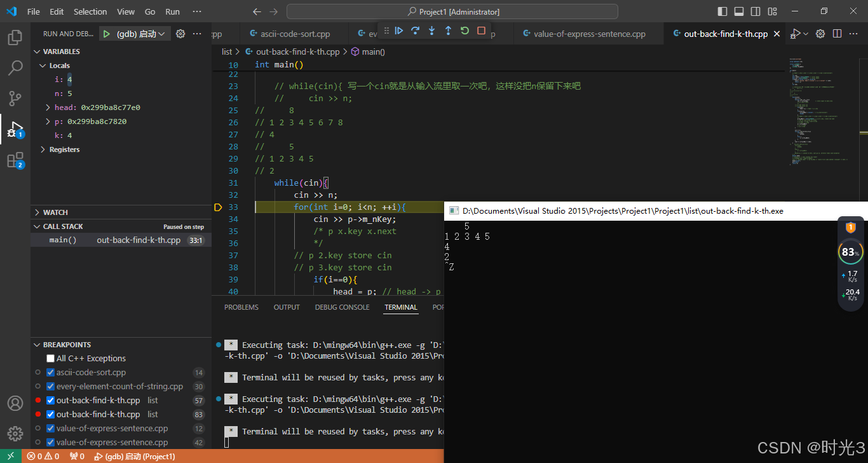Uncheck value-of-express-sentence.cpp line 42 breakpoint
Image resolution: width=868 pixels, height=463 pixels.
tap(51, 442)
